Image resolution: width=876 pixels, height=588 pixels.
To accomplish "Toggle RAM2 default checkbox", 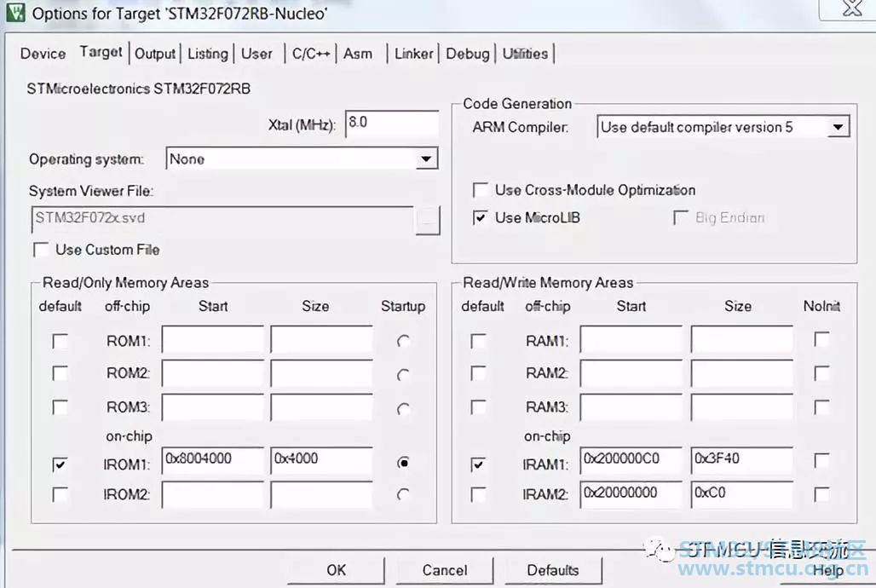I will pyautogui.click(x=478, y=373).
